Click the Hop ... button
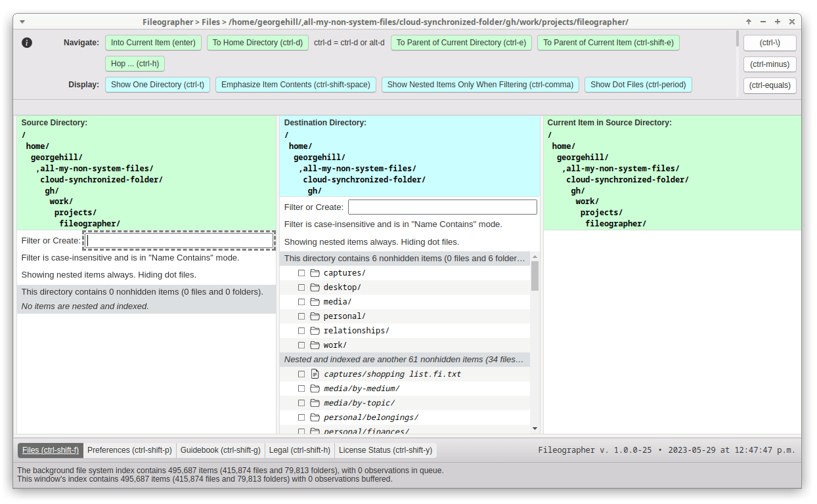The image size is (817, 504). click(135, 64)
